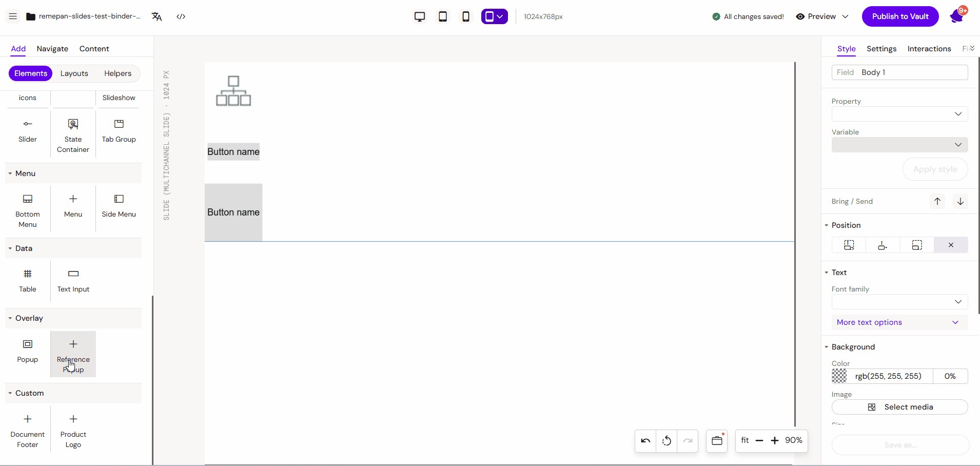Add a Text Input element
Viewport: 980px width, 466px height.
coord(73,281)
